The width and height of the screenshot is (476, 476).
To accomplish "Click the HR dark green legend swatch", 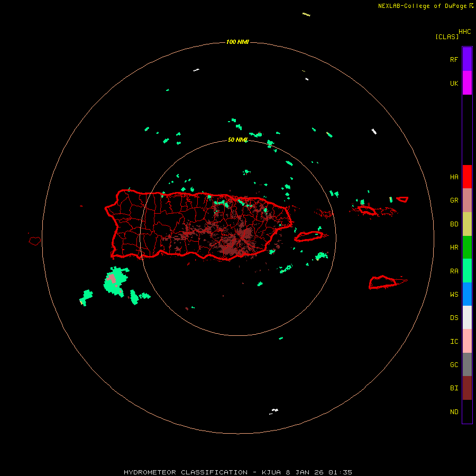I will point(467,248).
